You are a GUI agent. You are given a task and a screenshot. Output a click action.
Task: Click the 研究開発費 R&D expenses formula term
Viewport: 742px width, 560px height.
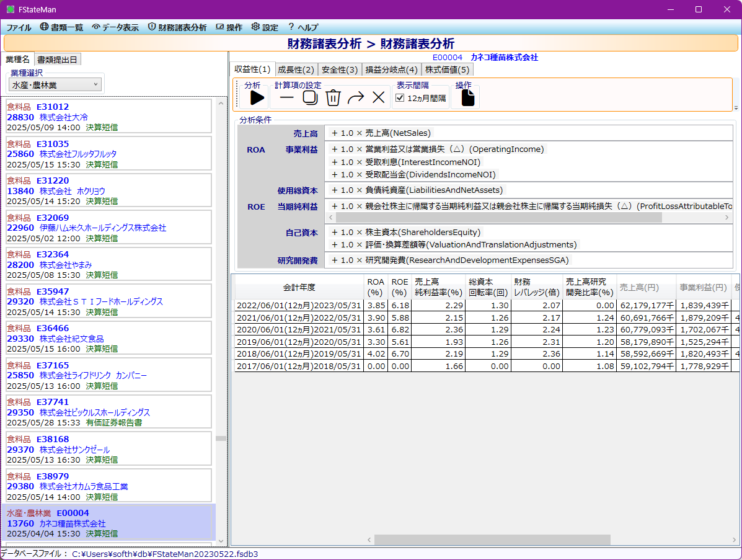click(450, 260)
